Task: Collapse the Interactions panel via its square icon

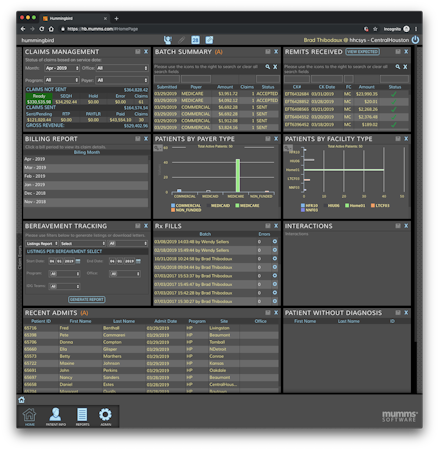Action: tap(398, 226)
